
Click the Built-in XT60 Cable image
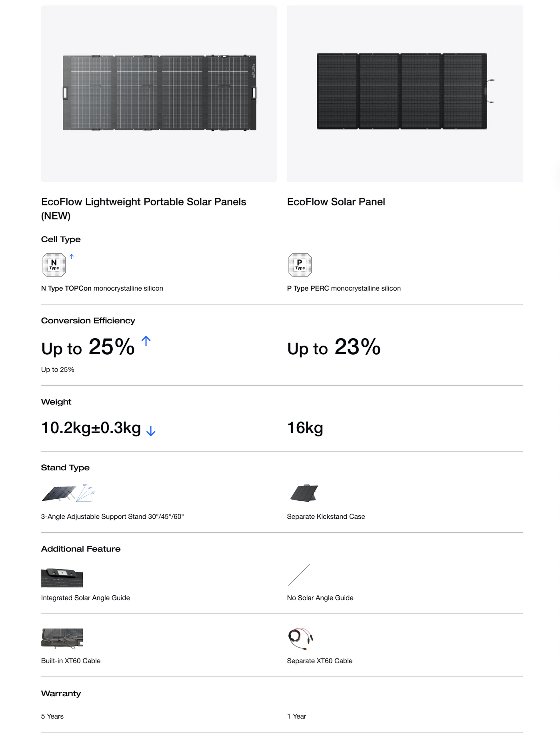[62, 638]
